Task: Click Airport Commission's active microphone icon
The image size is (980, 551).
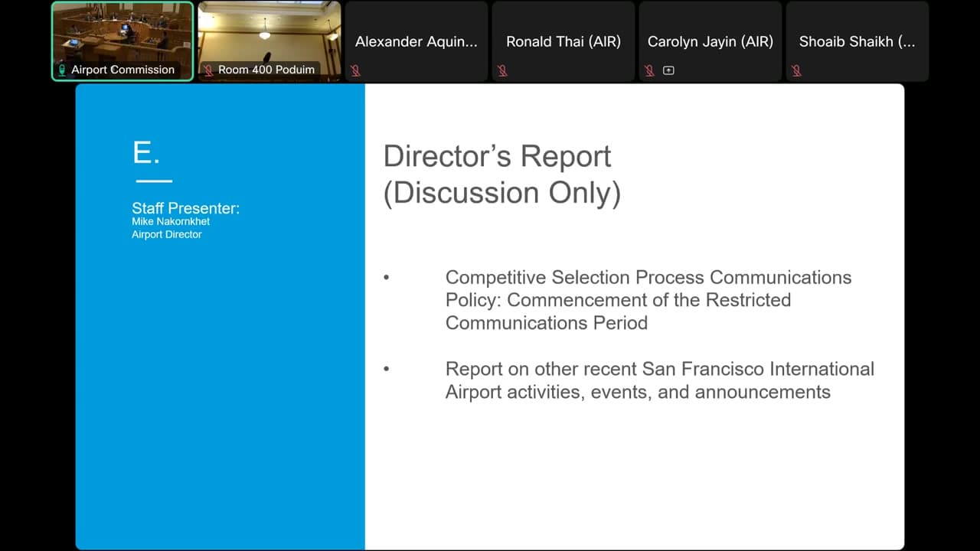Action: tap(62, 70)
